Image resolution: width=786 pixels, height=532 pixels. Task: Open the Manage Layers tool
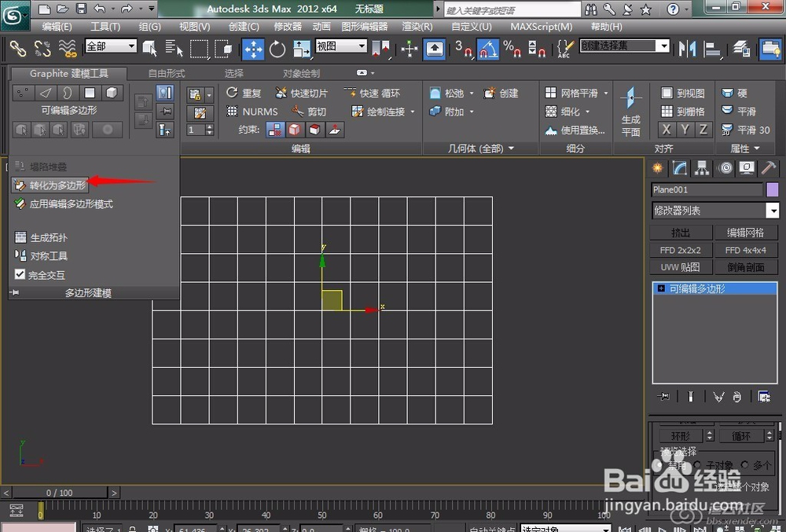tap(741, 49)
